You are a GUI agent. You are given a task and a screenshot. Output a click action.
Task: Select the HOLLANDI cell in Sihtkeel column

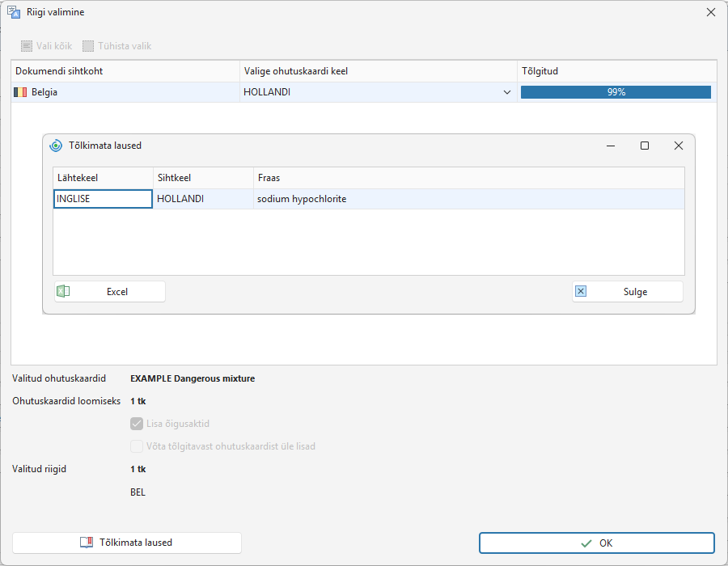pyautogui.click(x=203, y=199)
